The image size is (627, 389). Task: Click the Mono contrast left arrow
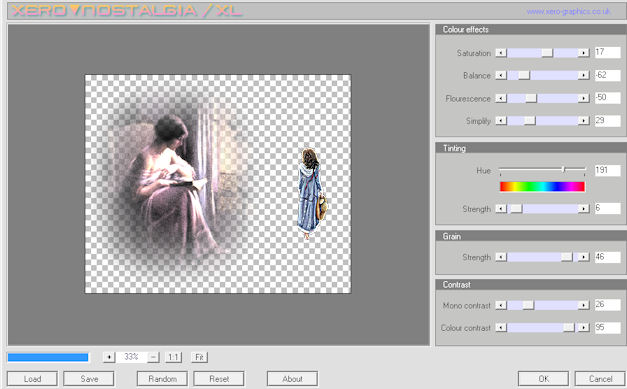501,305
